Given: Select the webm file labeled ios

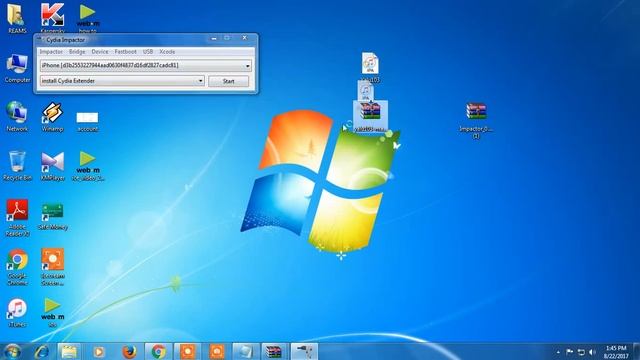Looking at the screenshot, I should coord(52,313).
